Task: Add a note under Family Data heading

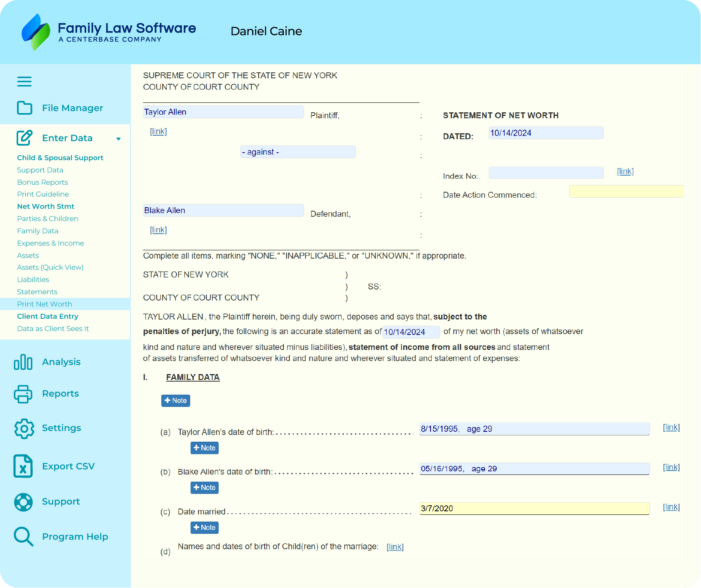Action: tap(176, 401)
